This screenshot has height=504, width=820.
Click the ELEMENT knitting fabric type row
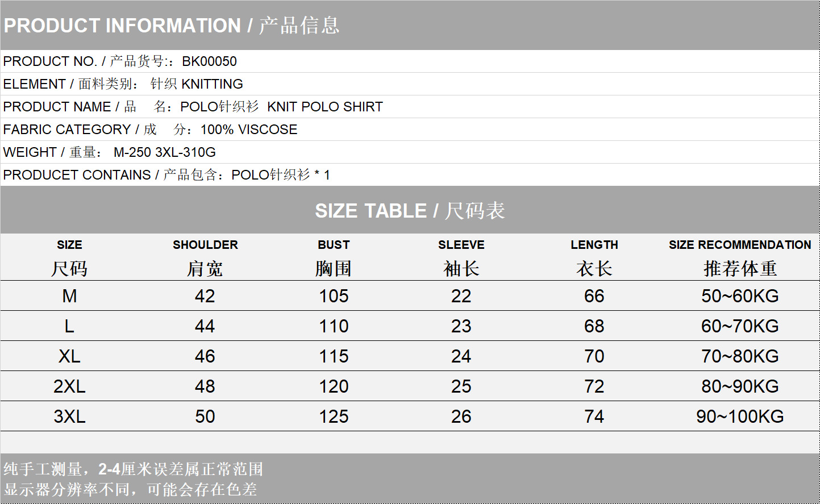tap(123, 84)
